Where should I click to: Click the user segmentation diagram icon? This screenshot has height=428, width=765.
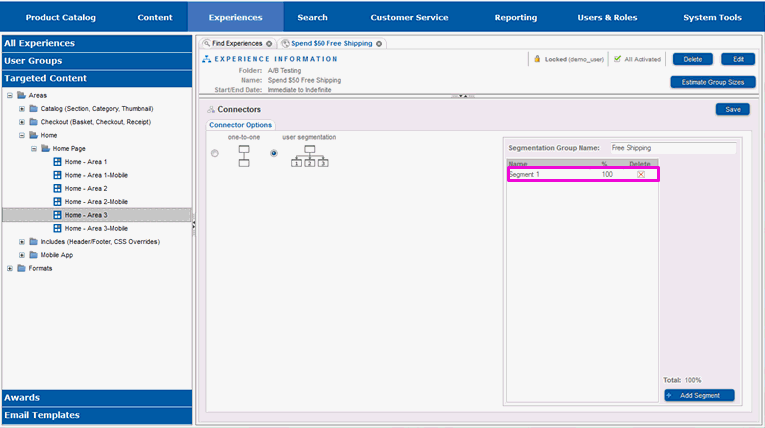click(x=310, y=156)
